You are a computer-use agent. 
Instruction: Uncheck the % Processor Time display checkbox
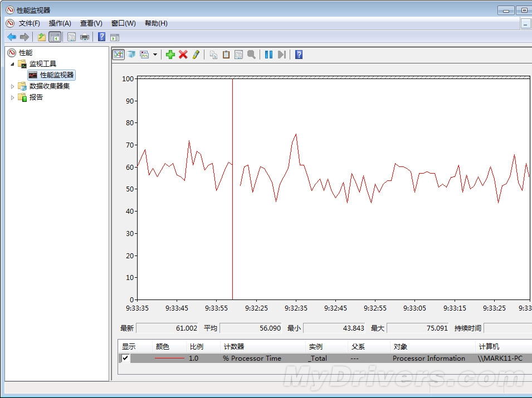(125, 358)
